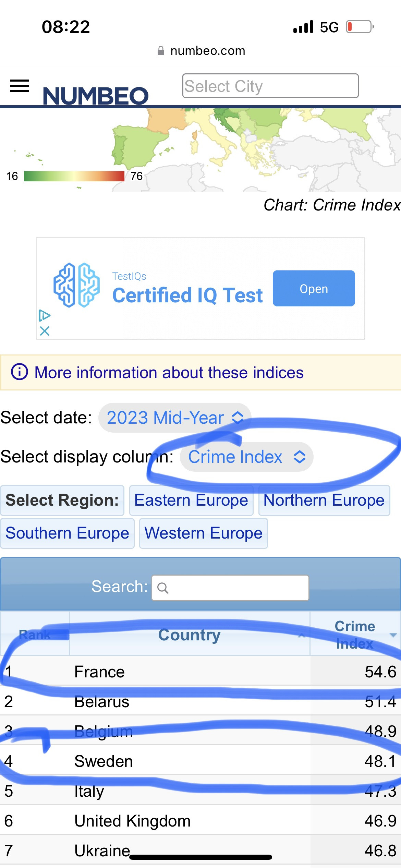Image resolution: width=401 pixels, height=868 pixels.
Task: Select the Southern Europe region
Action: point(67,533)
